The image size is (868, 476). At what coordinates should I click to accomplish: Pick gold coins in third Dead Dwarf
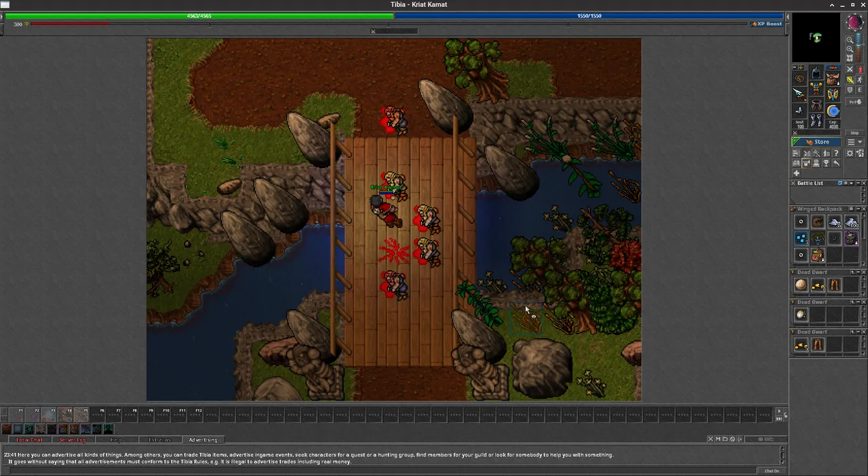[x=801, y=344]
